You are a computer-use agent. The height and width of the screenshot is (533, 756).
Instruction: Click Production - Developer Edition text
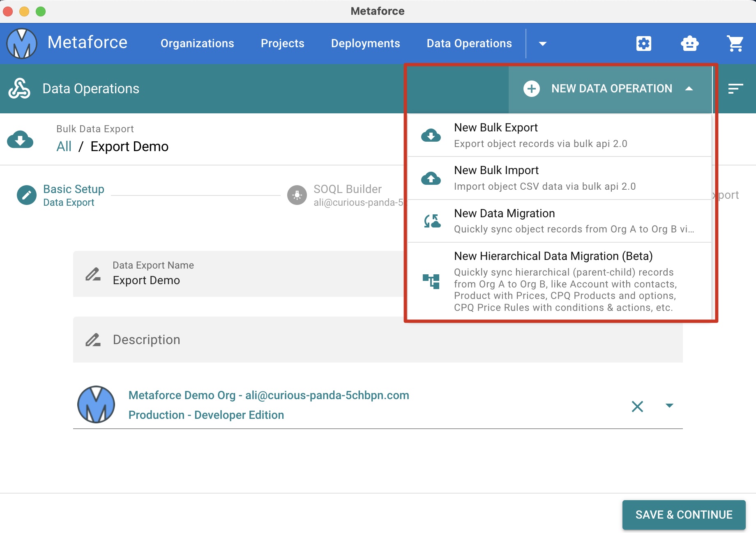(206, 415)
